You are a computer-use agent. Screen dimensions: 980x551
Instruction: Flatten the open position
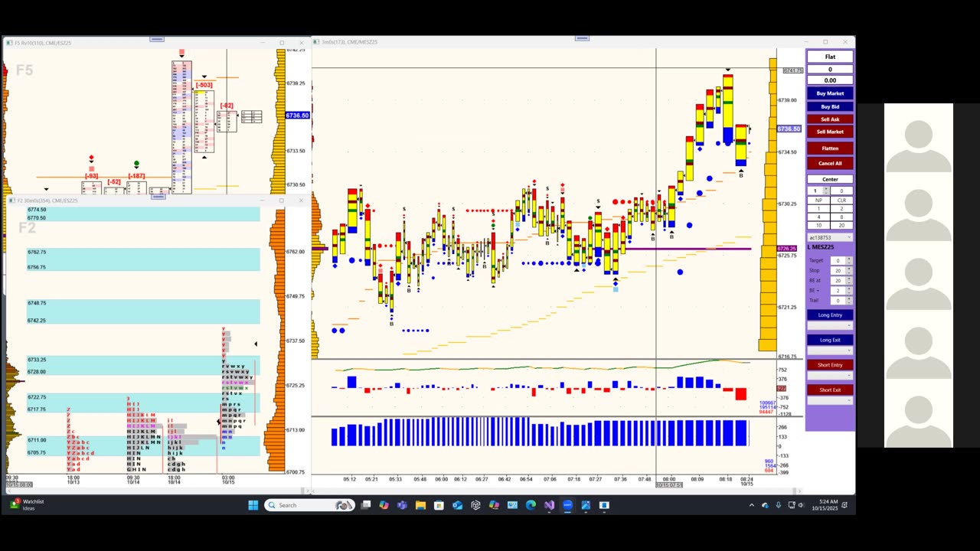pos(830,148)
